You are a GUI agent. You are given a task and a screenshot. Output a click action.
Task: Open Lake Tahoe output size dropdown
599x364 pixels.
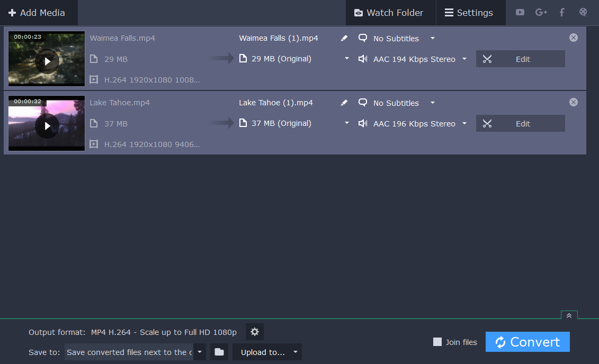347,123
